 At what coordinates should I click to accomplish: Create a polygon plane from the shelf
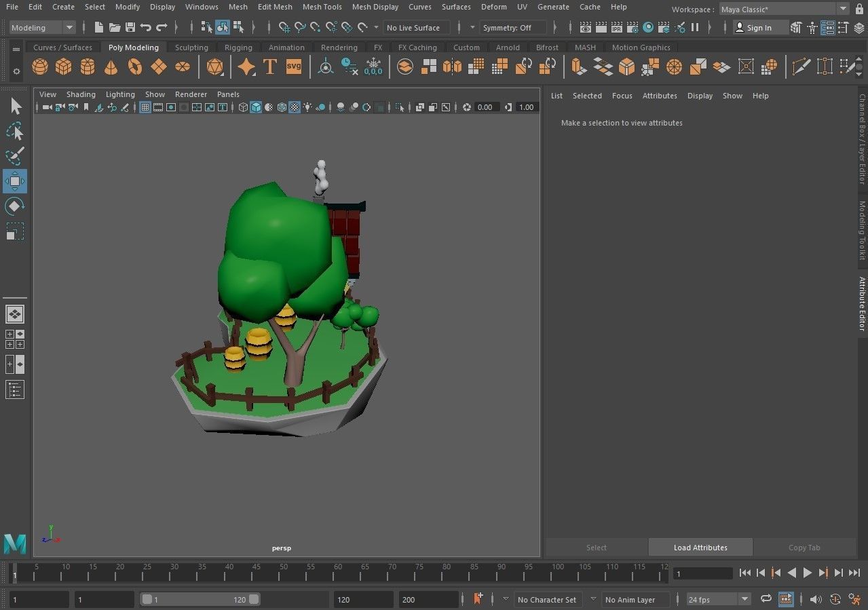coord(159,66)
